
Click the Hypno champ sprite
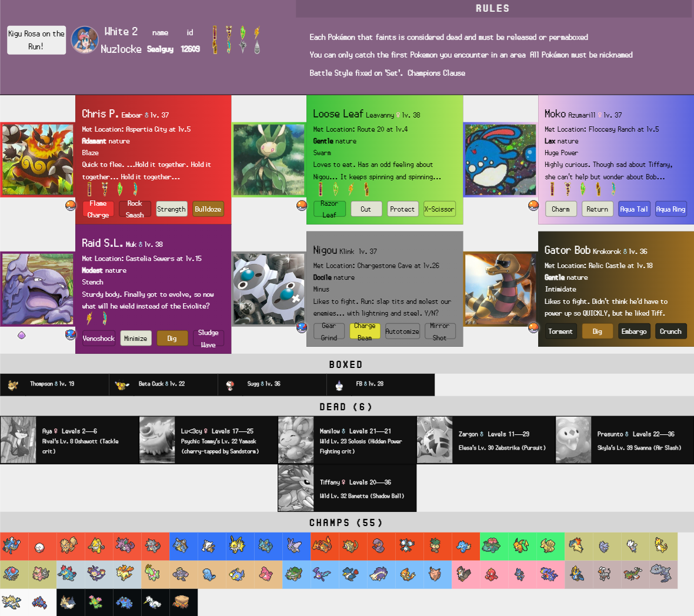[96, 545]
